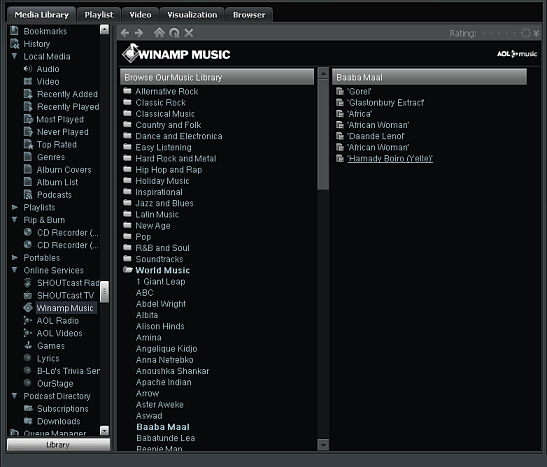Click the browser back arrow icon
Viewport: 547px width, 467px height.
coord(125,33)
